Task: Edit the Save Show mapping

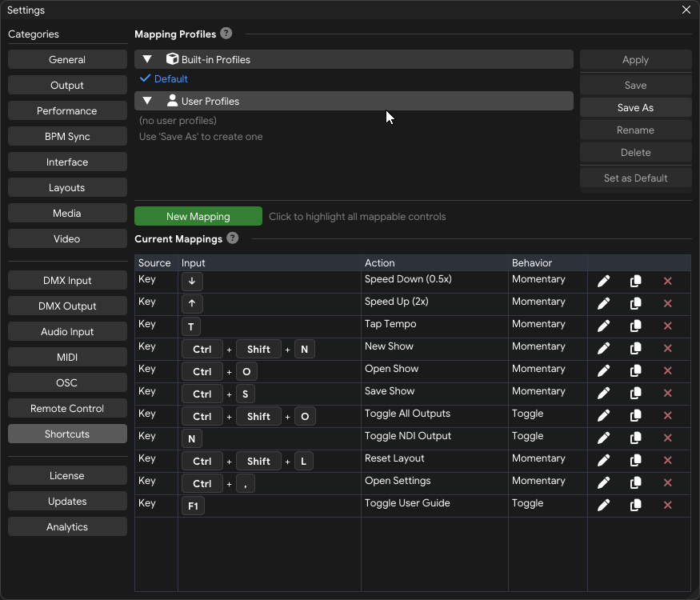Action: pyautogui.click(x=603, y=393)
